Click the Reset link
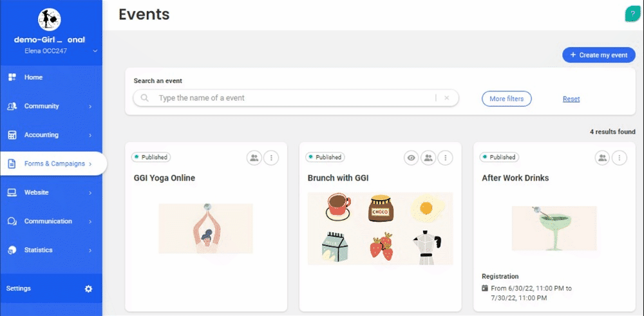Viewport: 644px width, 316px height. 571,99
